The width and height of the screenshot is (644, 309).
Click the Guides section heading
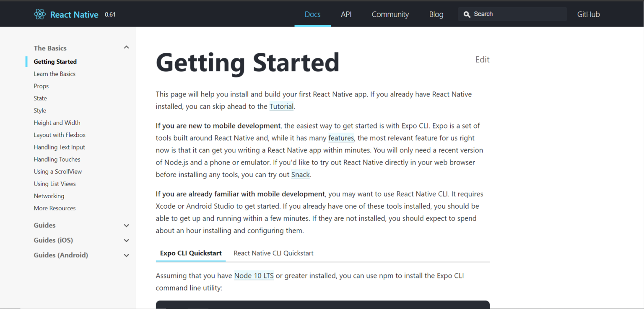pyautogui.click(x=44, y=225)
